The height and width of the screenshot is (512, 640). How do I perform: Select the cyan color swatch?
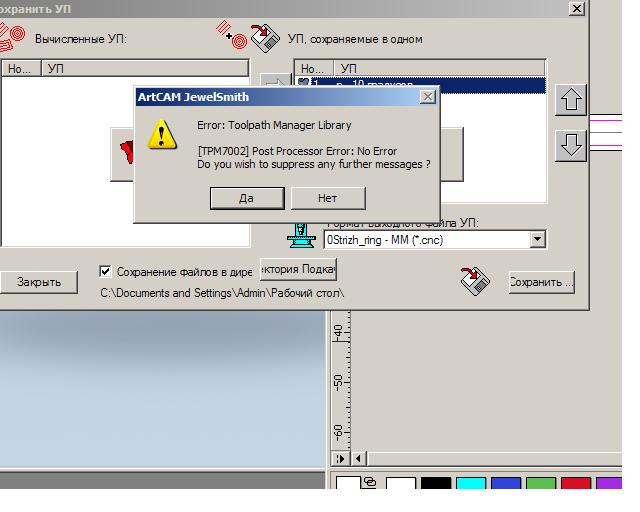click(471, 483)
